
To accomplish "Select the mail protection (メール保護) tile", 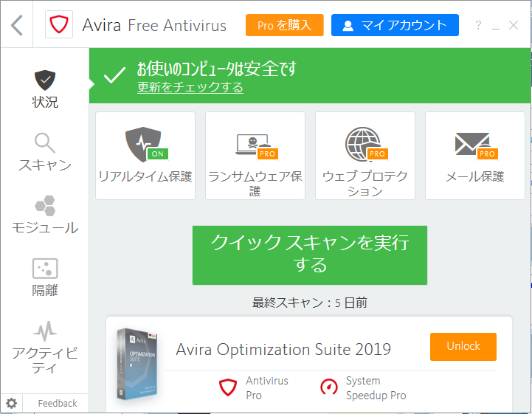I will pyautogui.click(x=475, y=156).
